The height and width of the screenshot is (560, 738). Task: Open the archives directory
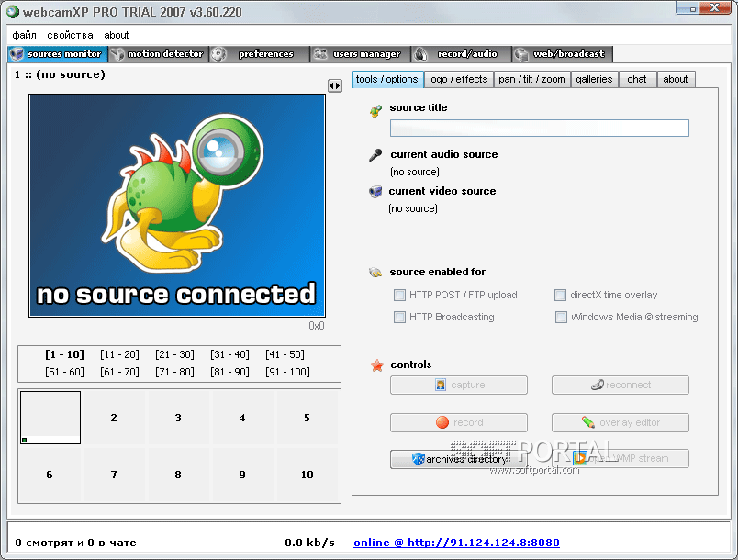[x=459, y=459]
